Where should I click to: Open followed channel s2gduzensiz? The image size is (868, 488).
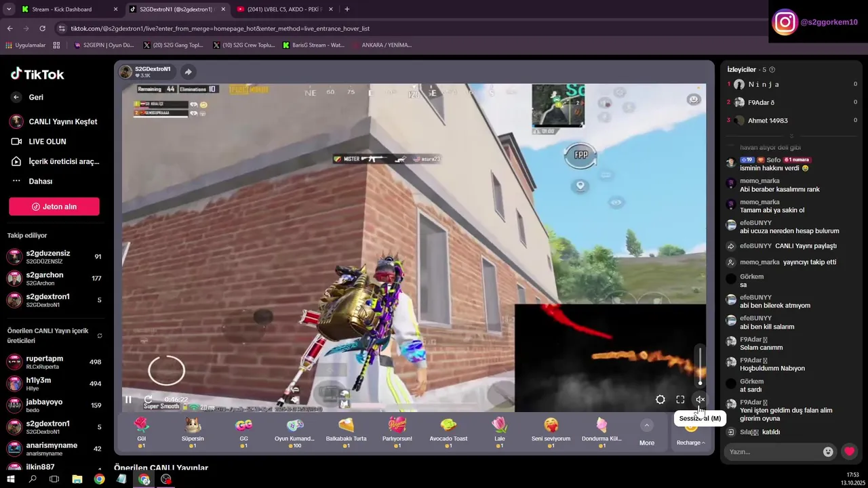[54, 257]
